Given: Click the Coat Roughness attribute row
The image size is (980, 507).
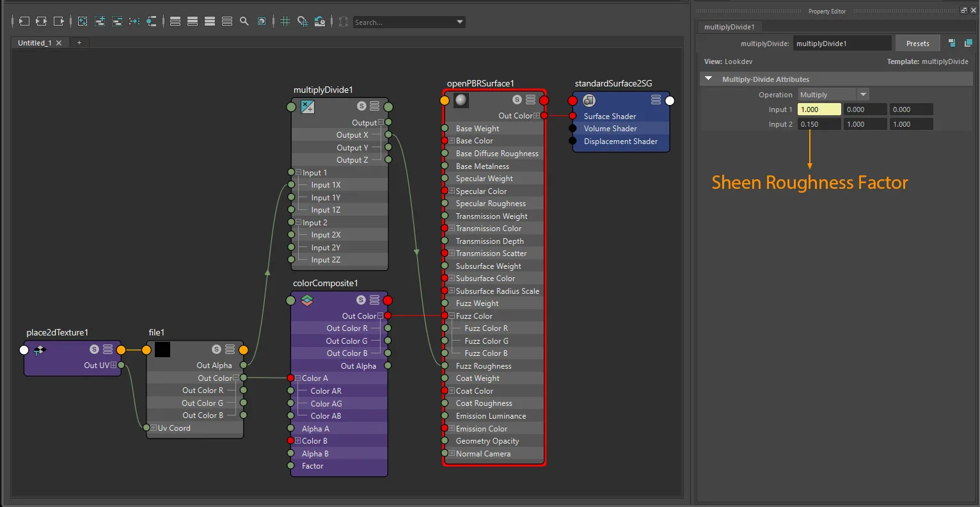Looking at the screenshot, I should (x=493, y=403).
